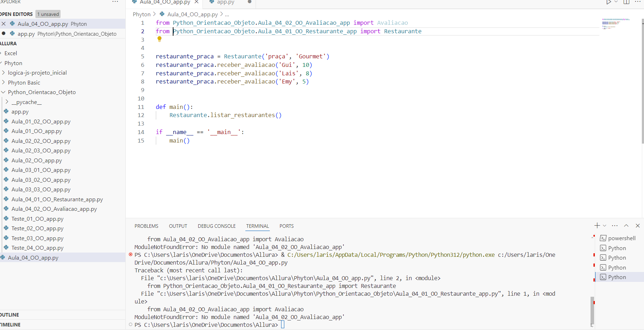
Task: Select Aula_04_OO_app.py at tree bottom
Action: pyautogui.click(x=63, y=258)
